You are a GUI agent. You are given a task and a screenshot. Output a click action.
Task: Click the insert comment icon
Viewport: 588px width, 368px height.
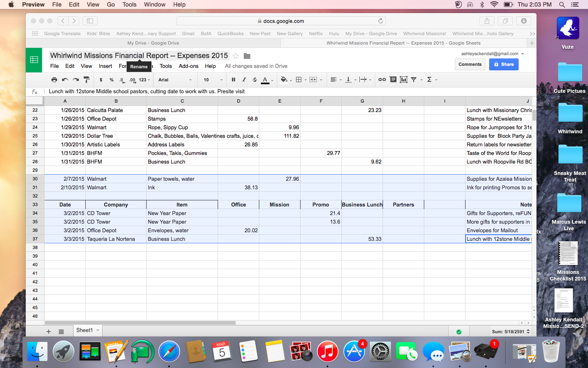point(393,80)
